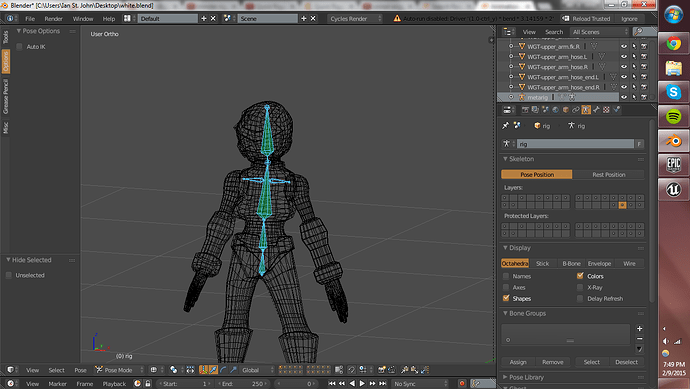This screenshot has height=389, width=690.
Task: Open the Object Constraints chain-link tab
Action: 576,110
